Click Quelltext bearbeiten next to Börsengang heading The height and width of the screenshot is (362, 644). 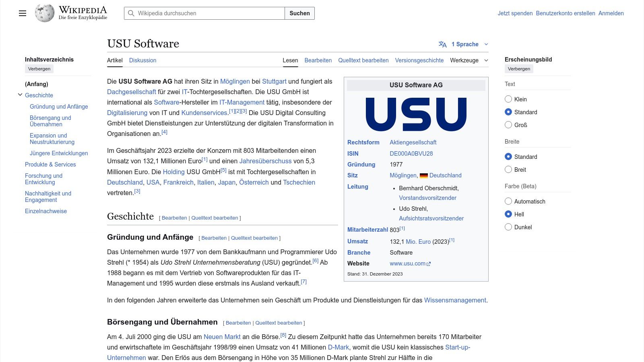click(279, 323)
